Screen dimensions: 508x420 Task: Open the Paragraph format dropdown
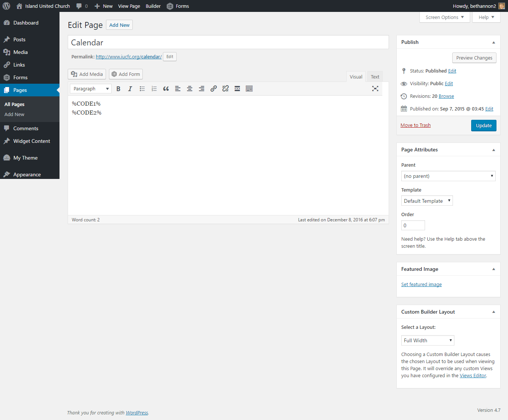point(91,89)
